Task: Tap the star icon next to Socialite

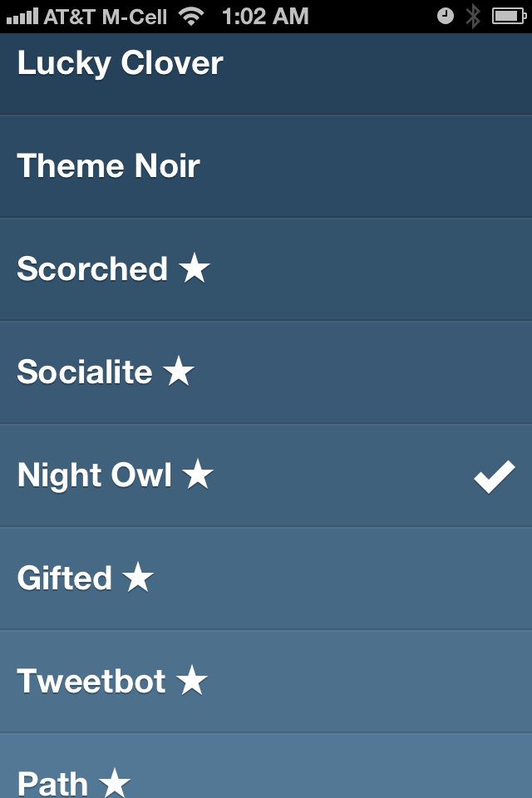Action: point(179,372)
